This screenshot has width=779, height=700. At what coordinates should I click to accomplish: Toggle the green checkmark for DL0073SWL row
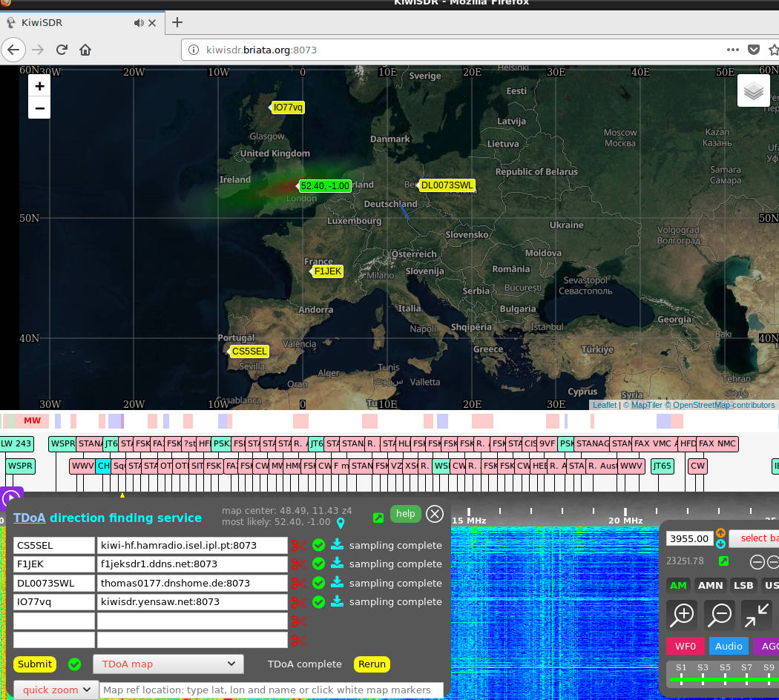(x=319, y=583)
